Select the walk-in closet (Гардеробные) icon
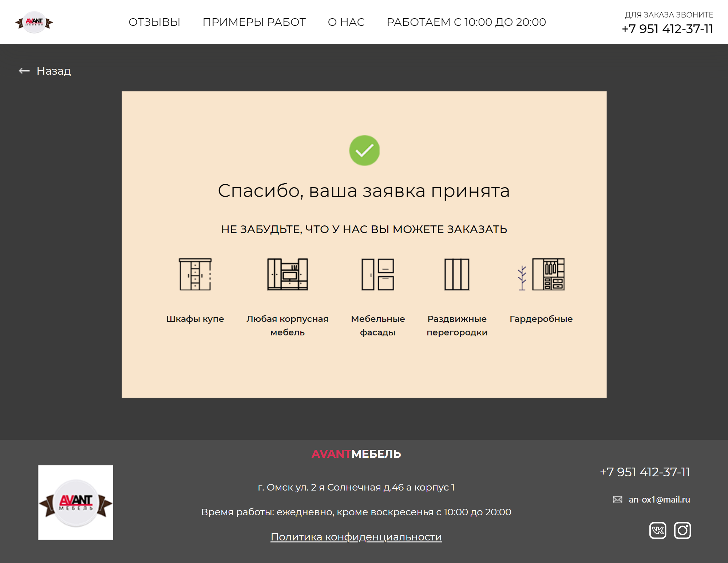Viewport: 728px width, 563px height. [x=541, y=274]
